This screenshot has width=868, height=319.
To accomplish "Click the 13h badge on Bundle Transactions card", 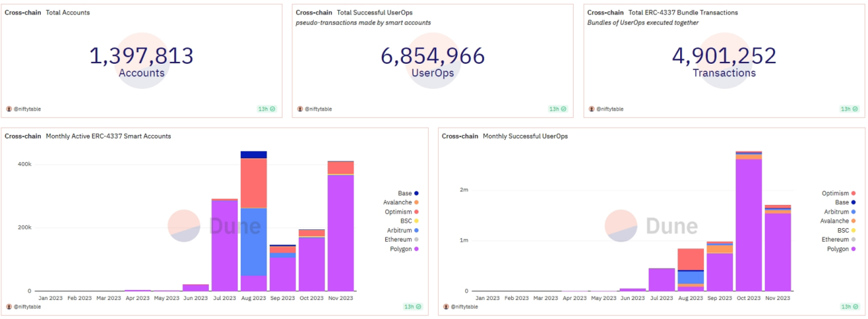I will coord(849,109).
